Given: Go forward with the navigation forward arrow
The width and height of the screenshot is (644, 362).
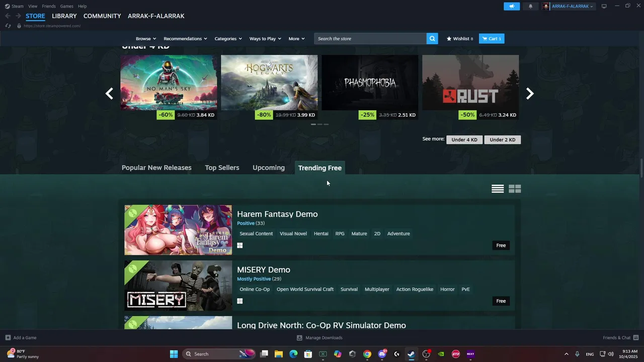Looking at the screenshot, I should (18, 16).
